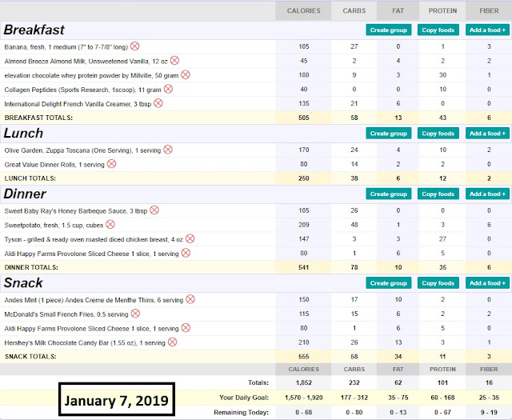Add a food to Snack
The image size is (512, 420).
(487, 283)
